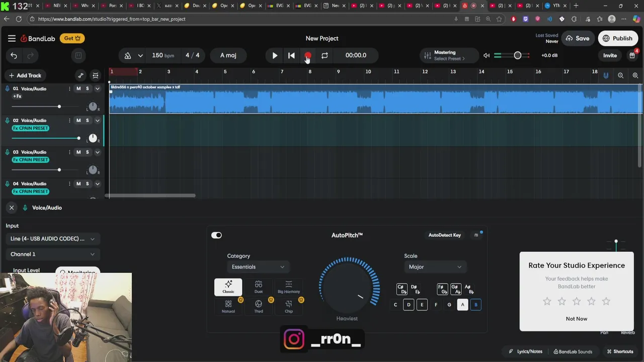Open track 02 three-dot menu
Image resolution: width=644 pixels, height=362 pixels.
coord(69,120)
